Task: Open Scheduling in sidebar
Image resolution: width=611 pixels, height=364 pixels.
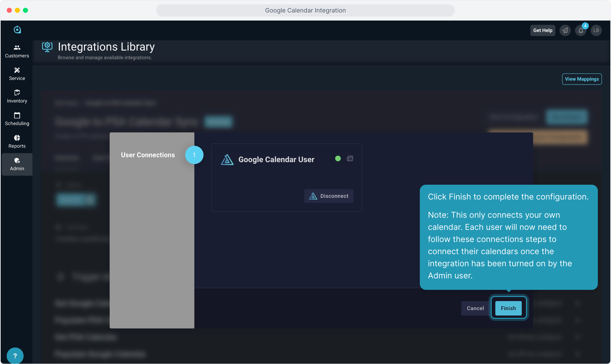Action: pyautogui.click(x=17, y=119)
